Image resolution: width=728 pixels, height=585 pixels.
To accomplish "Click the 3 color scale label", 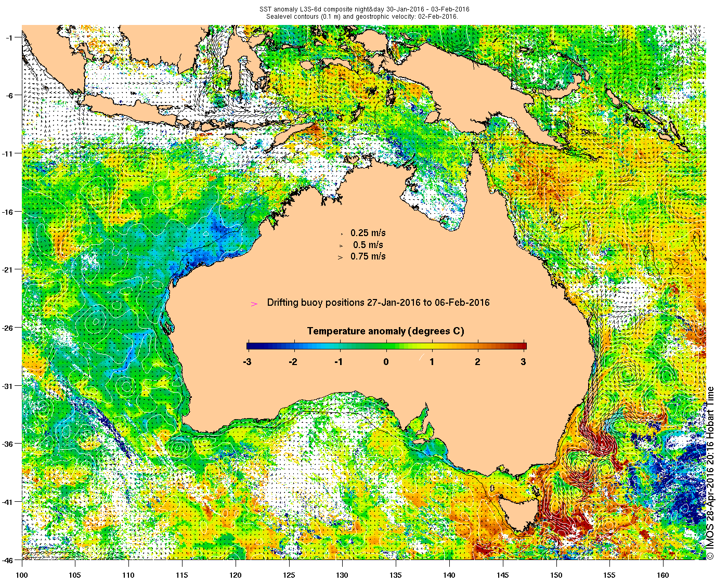I will click(524, 362).
